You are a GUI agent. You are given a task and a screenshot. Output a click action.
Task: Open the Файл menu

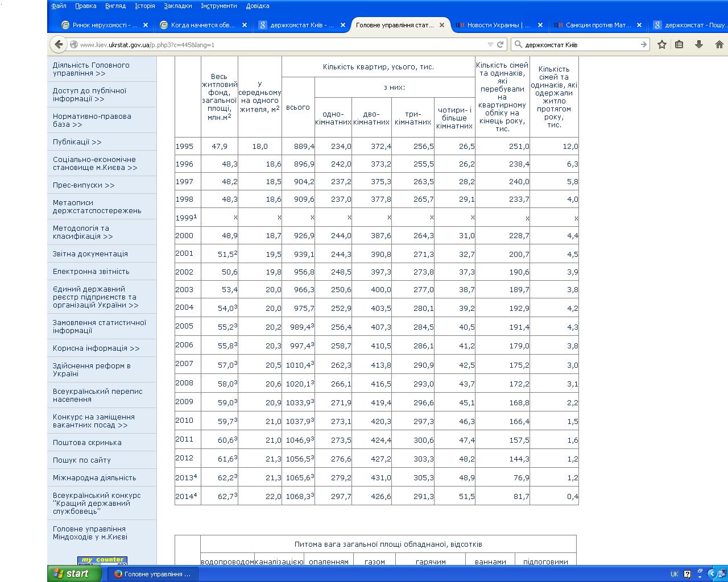coord(59,6)
